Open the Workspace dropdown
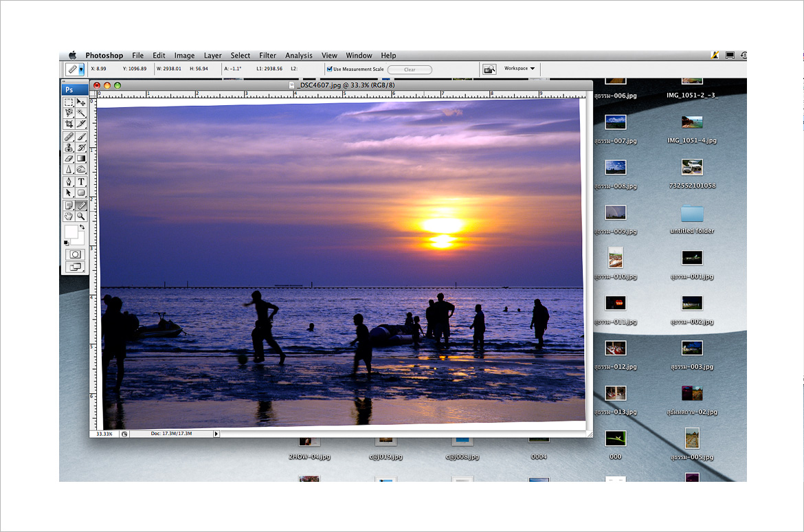The image size is (804, 532). tap(520, 69)
